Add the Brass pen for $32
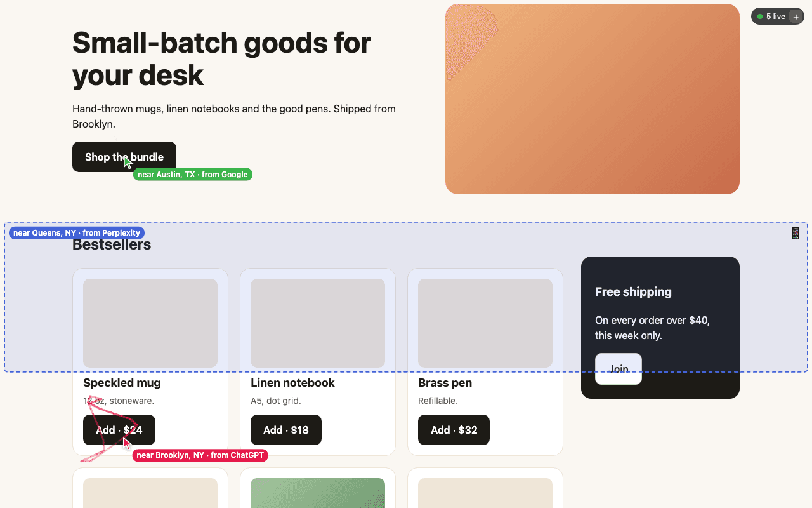This screenshot has width=812, height=508. (454, 430)
